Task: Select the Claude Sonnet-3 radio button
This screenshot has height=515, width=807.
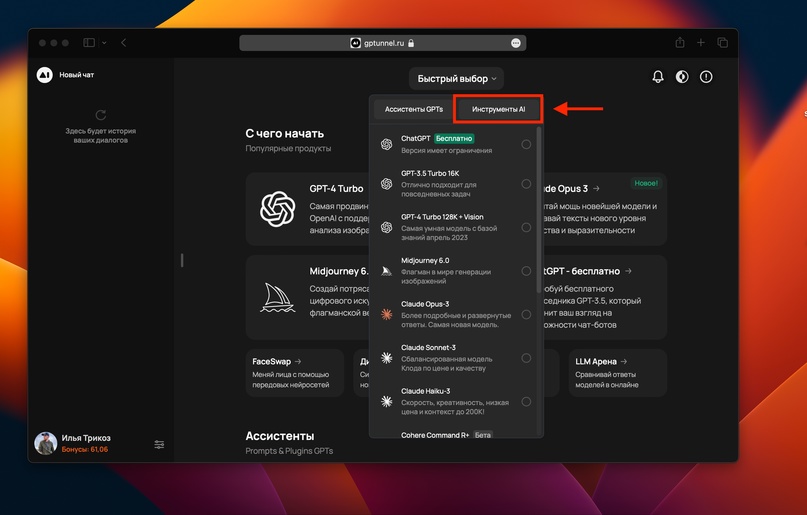Action: click(526, 358)
